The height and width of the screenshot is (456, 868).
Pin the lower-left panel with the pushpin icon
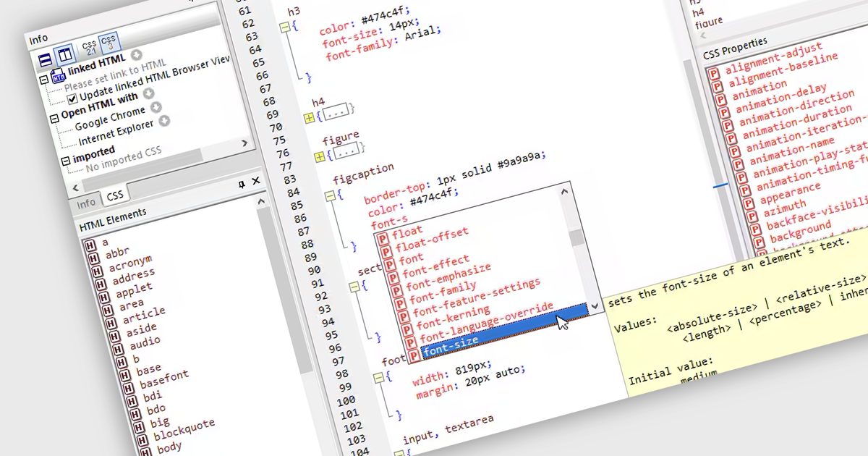(x=242, y=185)
